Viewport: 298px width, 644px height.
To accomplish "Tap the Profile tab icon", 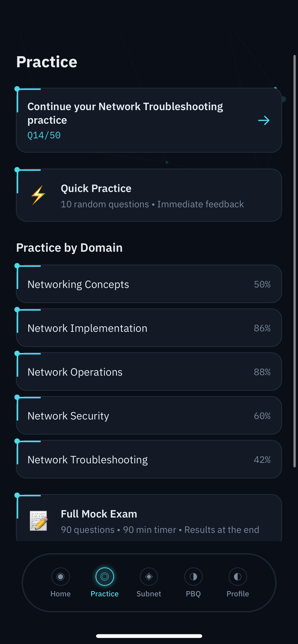I will pos(238,577).
